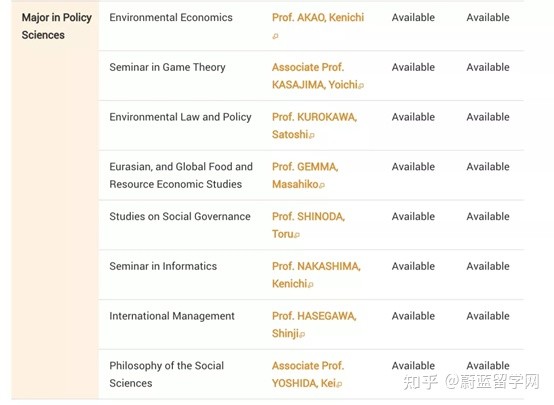The height and width of the screenshot is (405, 554).
Task: Click external link icon after KASAJIMA, Yoichi
Action: click(361, 85)
